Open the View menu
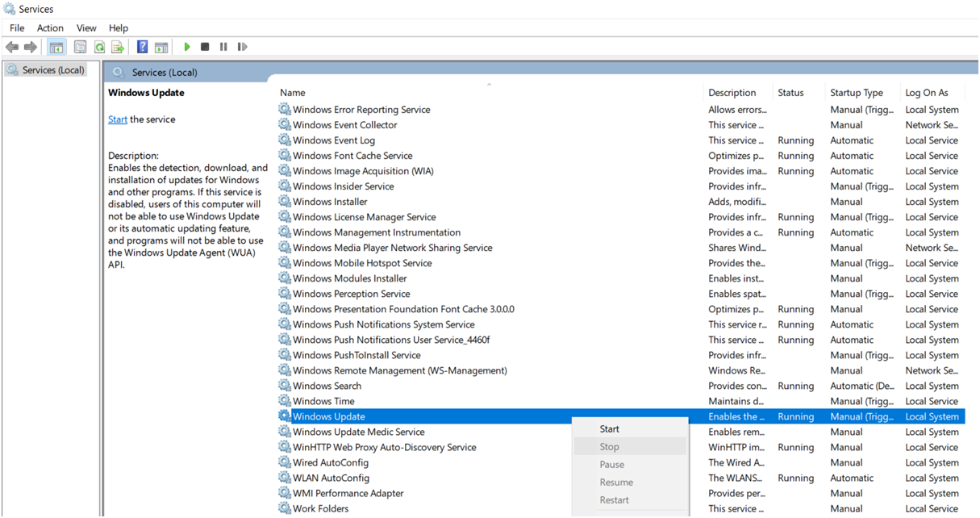The height and width of the screenshot is (518, 980). pyautogui.click(x=86, y=28)
